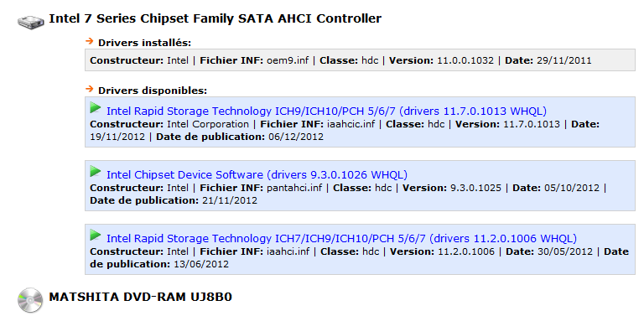Open Intel Rapid Storage ICH7/ICH9/ICH10 11.2.0.1006 link
Screen dimensions: 644x316
pyautogui.click(x=342, y=238)
